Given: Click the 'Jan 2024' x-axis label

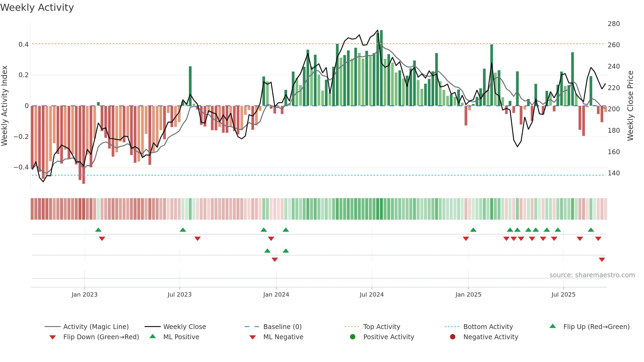Looking at the screenshot, I should [x=276, y=294].
